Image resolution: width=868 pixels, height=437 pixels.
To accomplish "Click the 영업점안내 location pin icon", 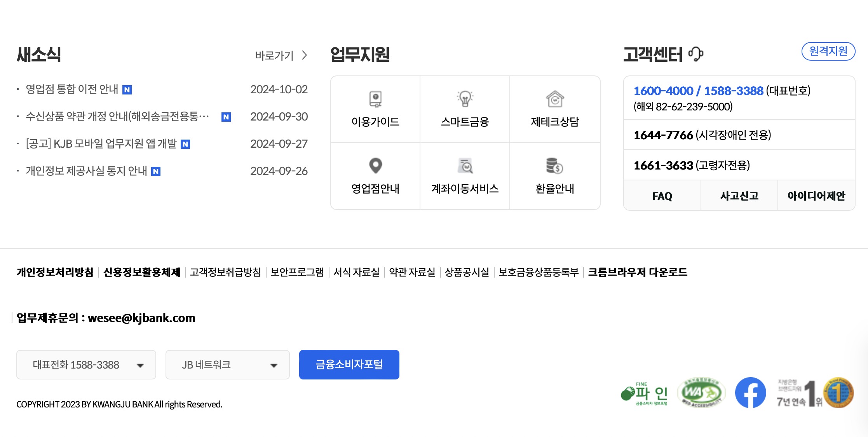I will (375, 166).
